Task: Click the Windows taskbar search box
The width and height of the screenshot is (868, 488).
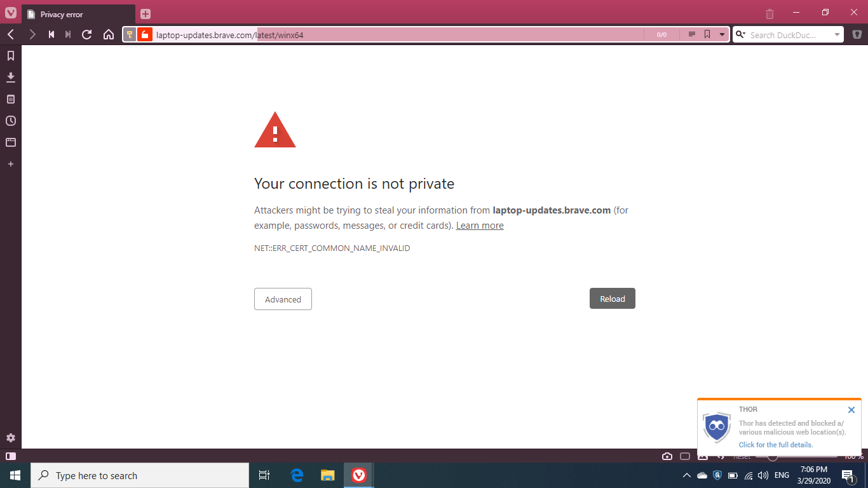Action: tap(140, 475)
